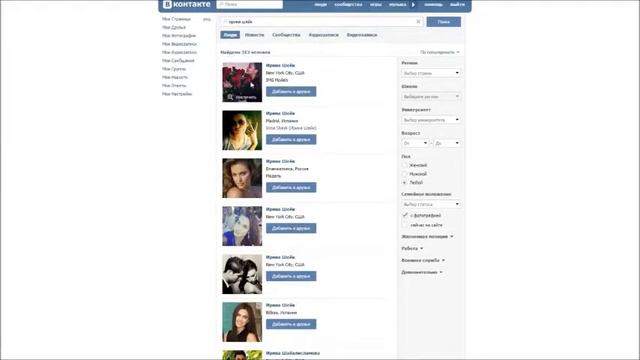The width and height of the screenshot is (640, 360).
Task: Add the Madrid Ирина Шейк as friend
Action: tap(291, 140)
